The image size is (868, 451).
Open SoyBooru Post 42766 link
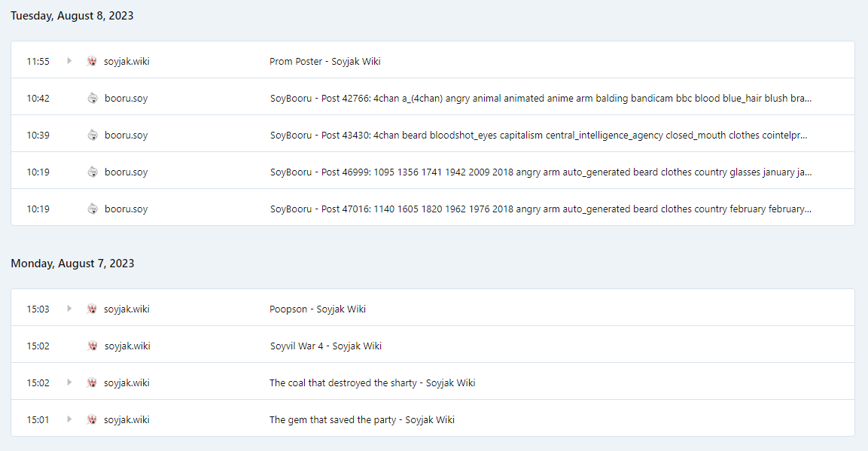[x=540, y=98]
